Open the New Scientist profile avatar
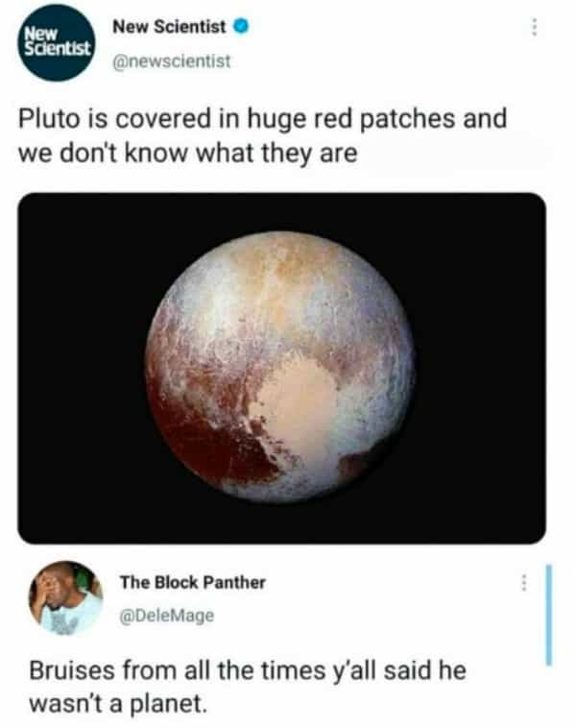Viewport: 576px width, 728px height. click(x=57, y=42)
